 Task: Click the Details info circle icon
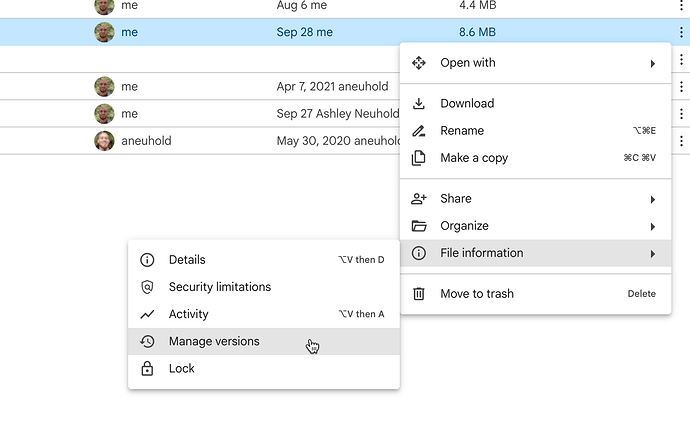[148, 260]
